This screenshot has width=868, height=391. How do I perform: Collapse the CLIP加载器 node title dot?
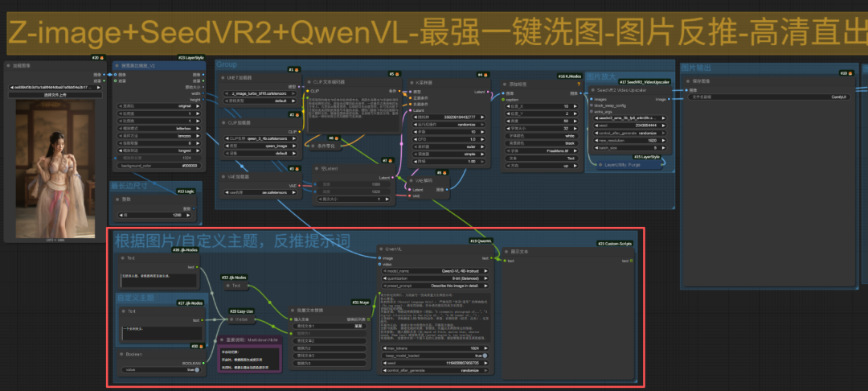(223, 122)
